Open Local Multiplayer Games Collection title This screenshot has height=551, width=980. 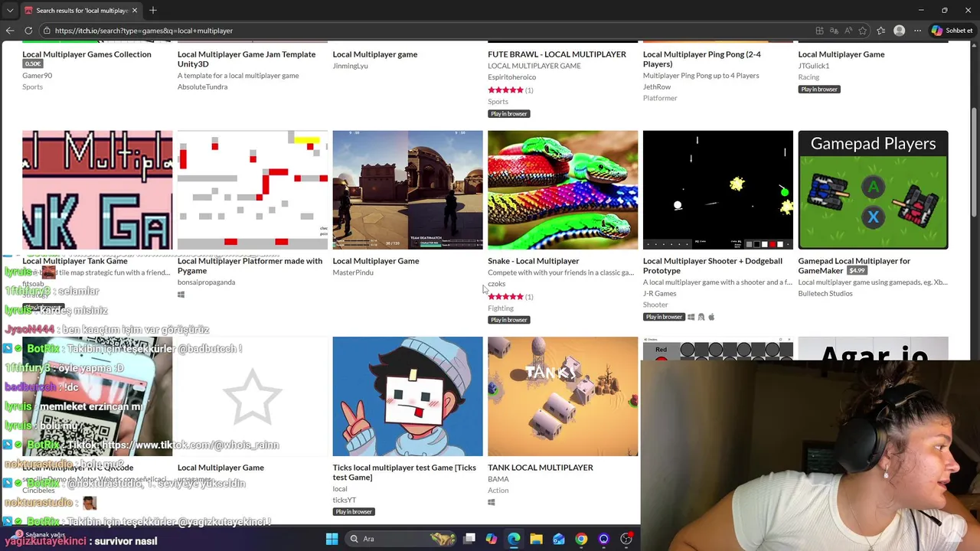click(x=87, y=54)
